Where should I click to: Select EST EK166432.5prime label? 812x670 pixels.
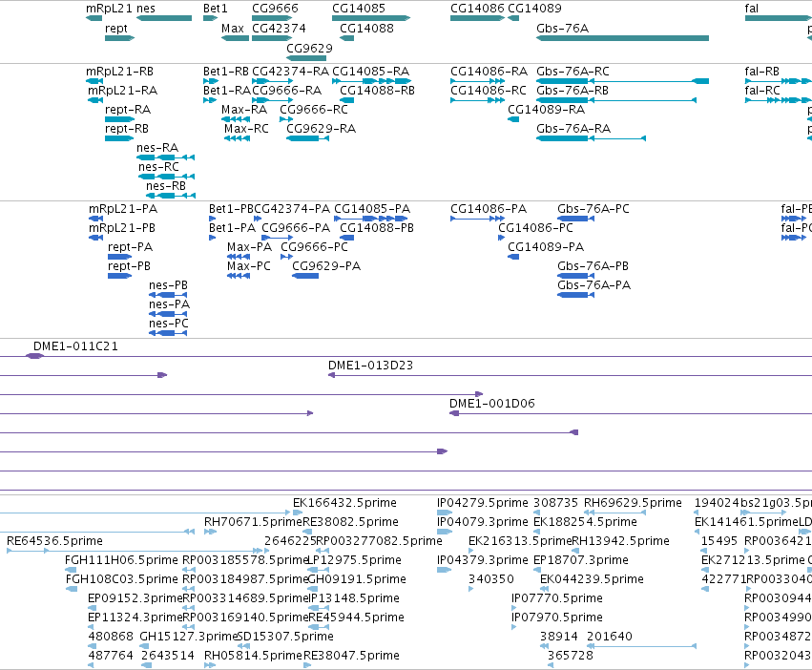[344, 503]
